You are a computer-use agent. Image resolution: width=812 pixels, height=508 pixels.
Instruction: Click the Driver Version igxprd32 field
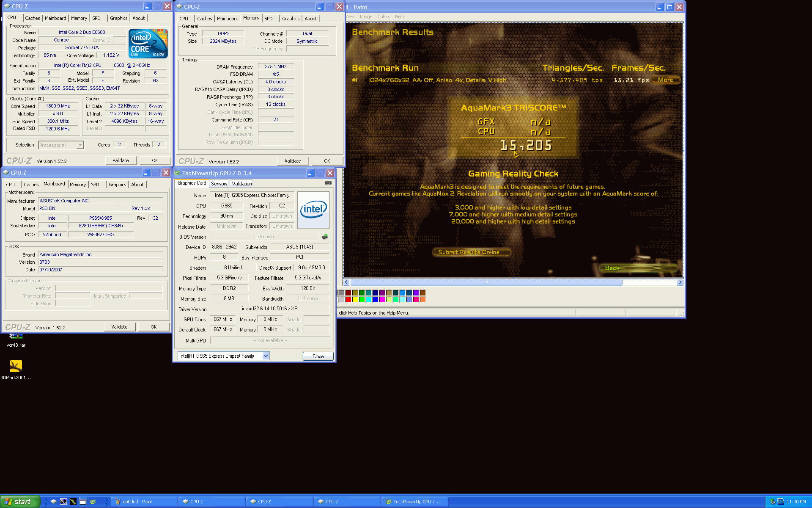tap(270, 309)
